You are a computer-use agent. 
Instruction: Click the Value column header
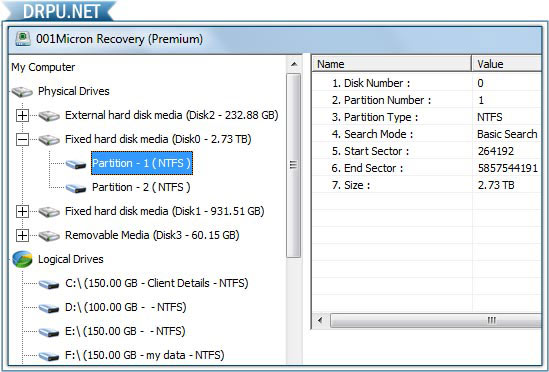(x=507, y=64)
